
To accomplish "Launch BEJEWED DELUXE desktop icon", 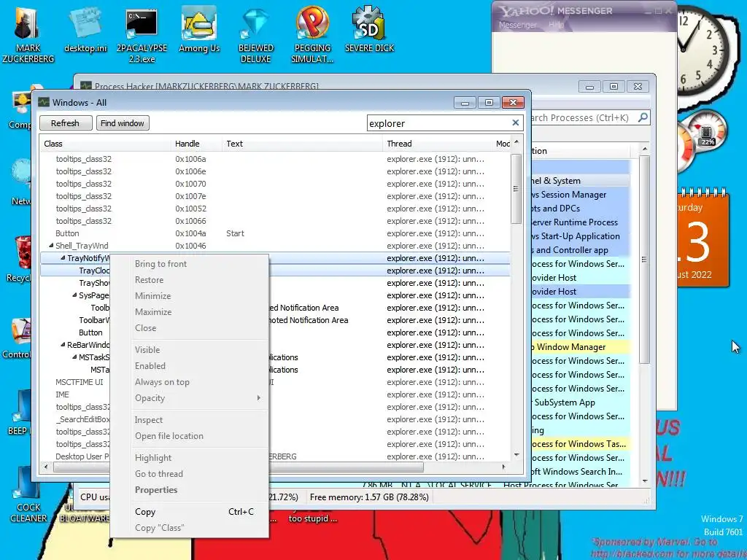I will (x=256, y=34).
